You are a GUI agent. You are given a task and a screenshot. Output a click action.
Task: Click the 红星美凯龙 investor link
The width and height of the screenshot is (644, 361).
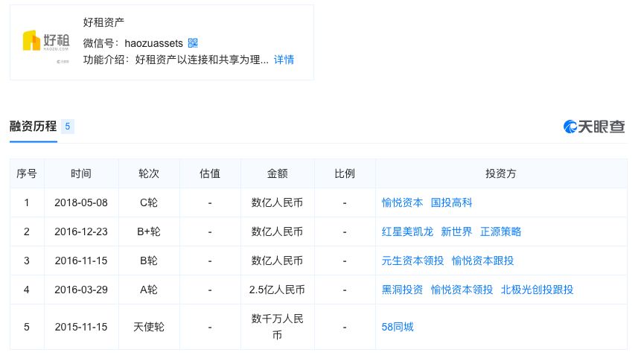click(x=407, y=231)
